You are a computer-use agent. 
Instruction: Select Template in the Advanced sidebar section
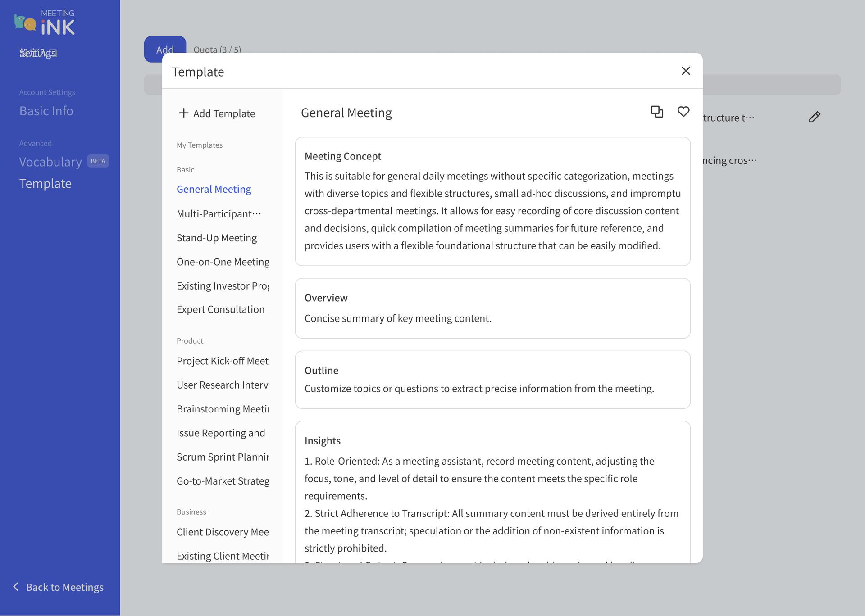(45, 183)
